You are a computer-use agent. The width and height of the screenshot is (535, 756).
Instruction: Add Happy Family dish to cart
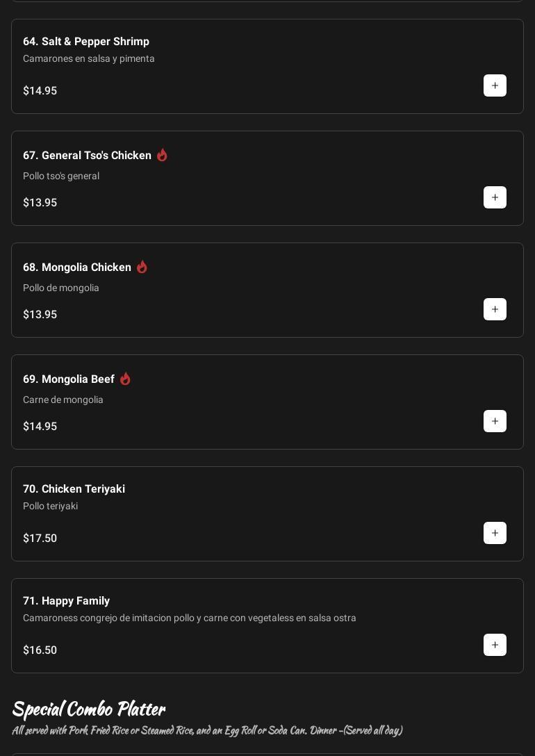click(495, 645)
